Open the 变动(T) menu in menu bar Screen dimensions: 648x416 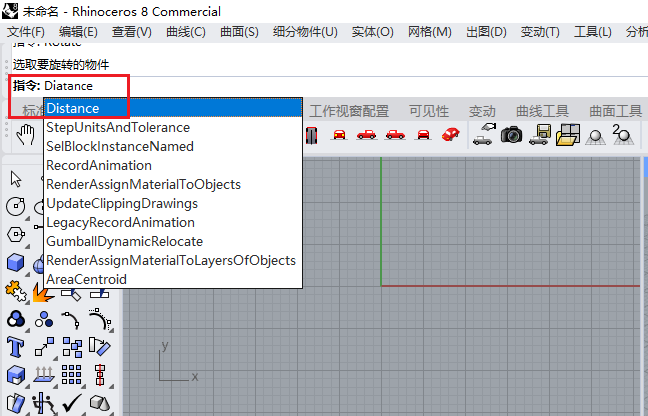click(x=540, y=32)
